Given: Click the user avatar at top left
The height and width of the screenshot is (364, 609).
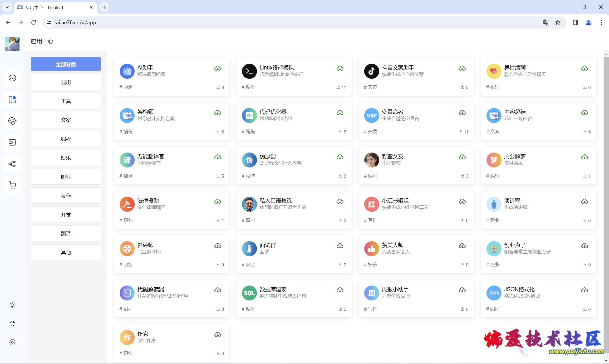Looking at the screenshot, I should coord(12,44).
